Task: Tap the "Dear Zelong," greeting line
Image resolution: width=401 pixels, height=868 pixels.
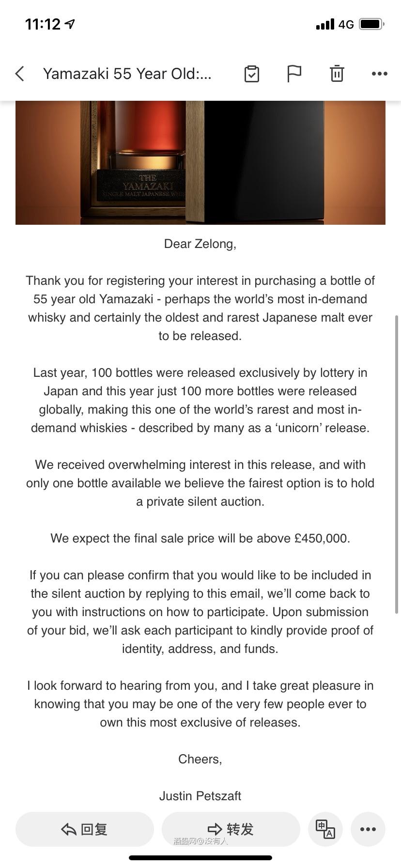Action: pyautogui.click(x=200, y=244)
